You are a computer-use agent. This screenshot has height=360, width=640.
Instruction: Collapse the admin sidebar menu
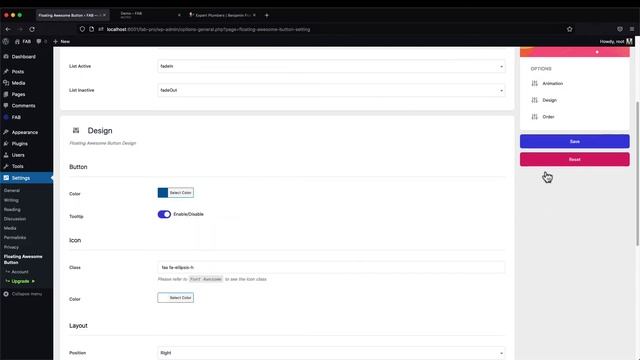[23, 294]
